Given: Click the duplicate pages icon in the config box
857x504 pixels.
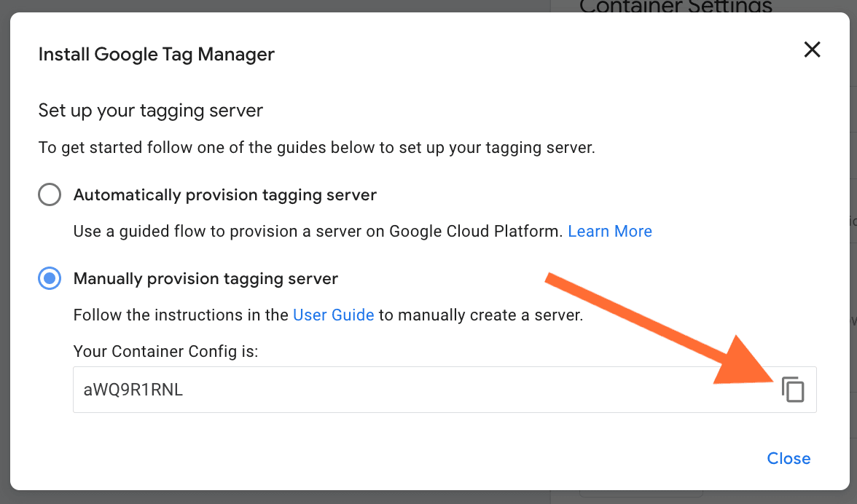Looking at the screenshot, I should (x=793, y=390).
